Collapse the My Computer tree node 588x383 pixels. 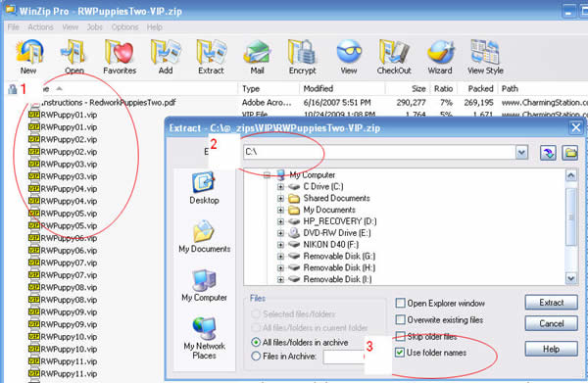pos(267,175)
